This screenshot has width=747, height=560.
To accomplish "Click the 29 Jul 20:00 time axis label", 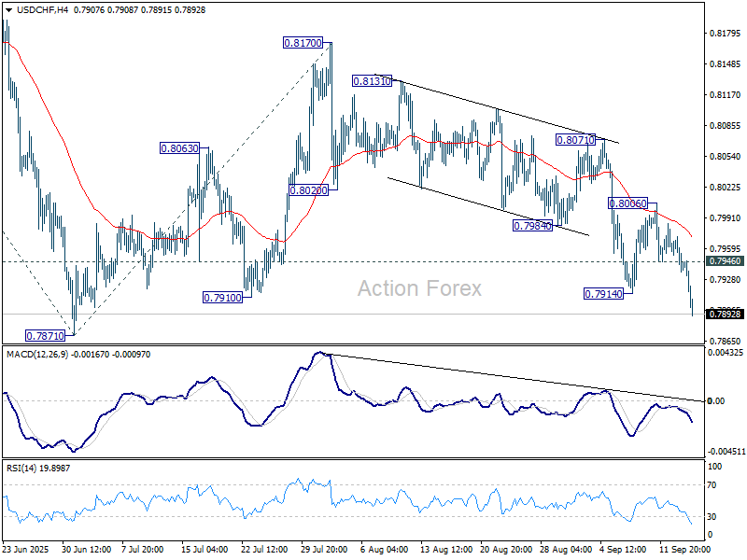I will pyautogui.click(x=323, y=551).
